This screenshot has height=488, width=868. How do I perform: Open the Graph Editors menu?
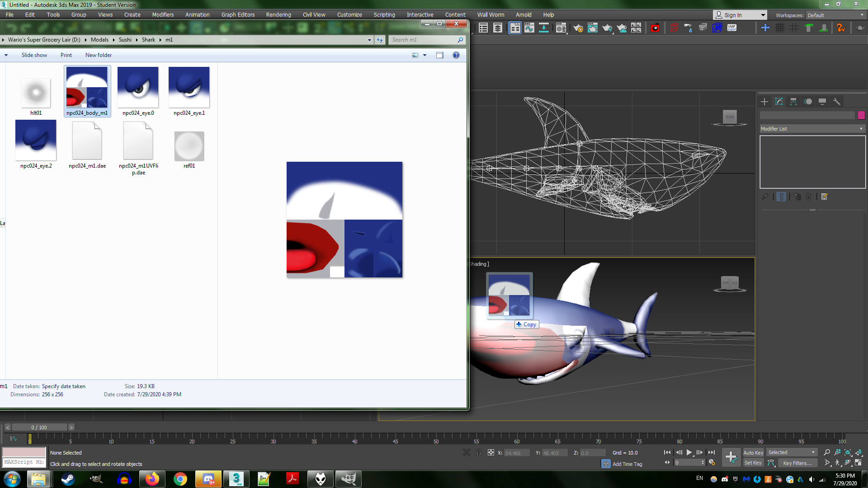pyautogui.click(x=238, y=14)
